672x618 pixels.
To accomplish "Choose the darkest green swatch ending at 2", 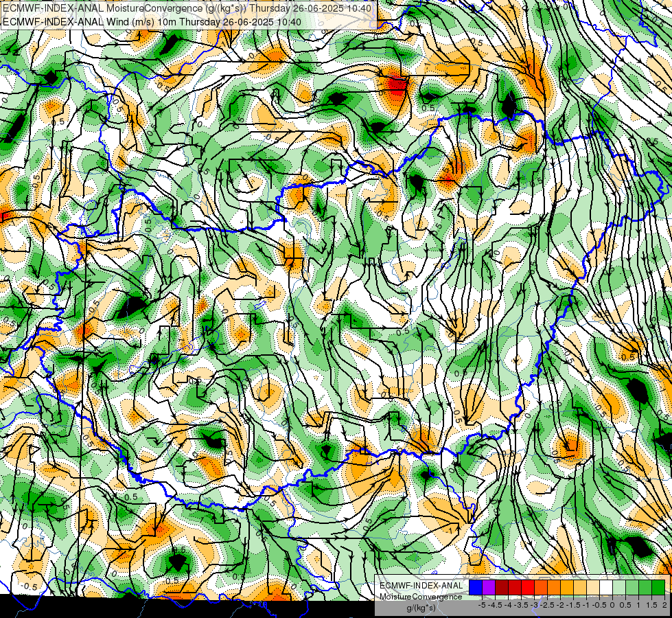I will 658,587.
